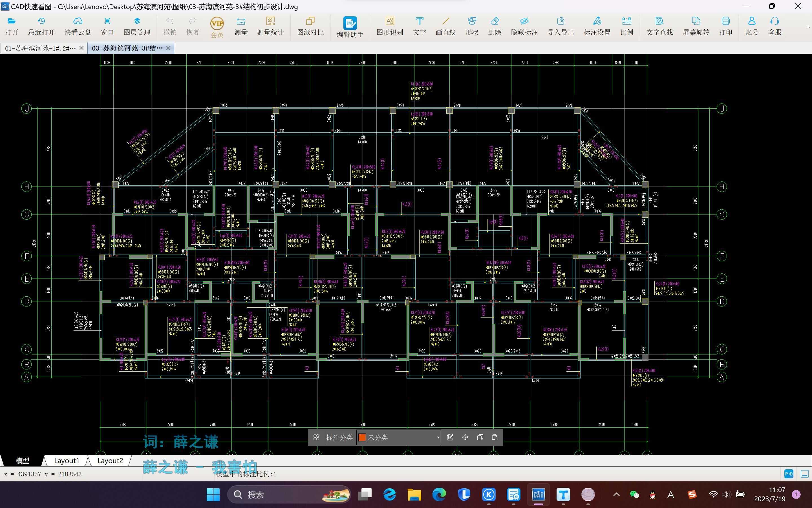Screen dimensions: 812x508
Task: Select the 形状 shape tool
Action: click(472, 26)
